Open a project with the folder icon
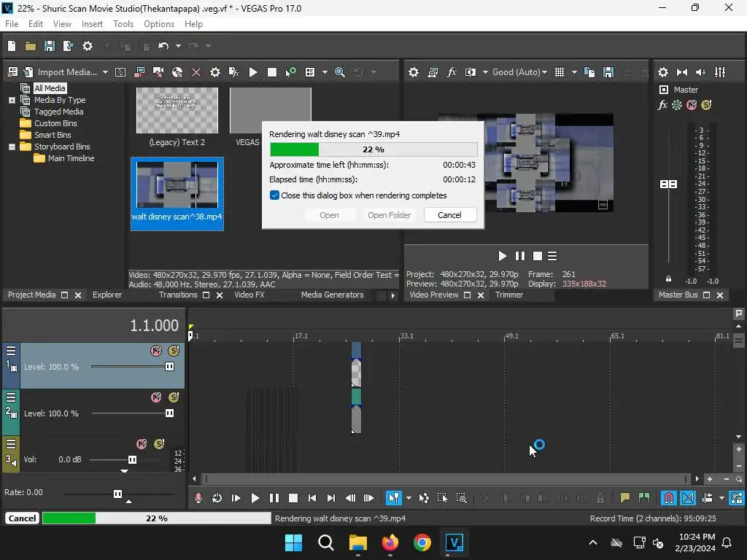 pos(31,46)
